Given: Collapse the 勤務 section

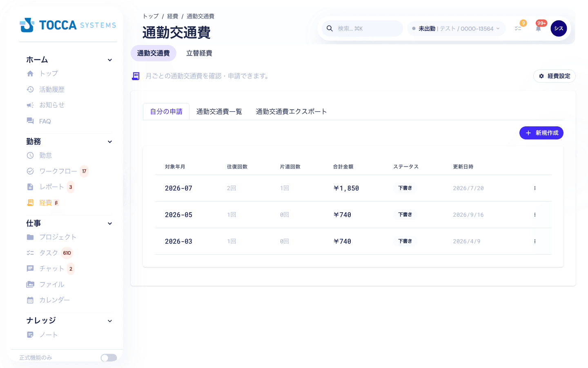Looking at the screenshot, I should (109, 142).
